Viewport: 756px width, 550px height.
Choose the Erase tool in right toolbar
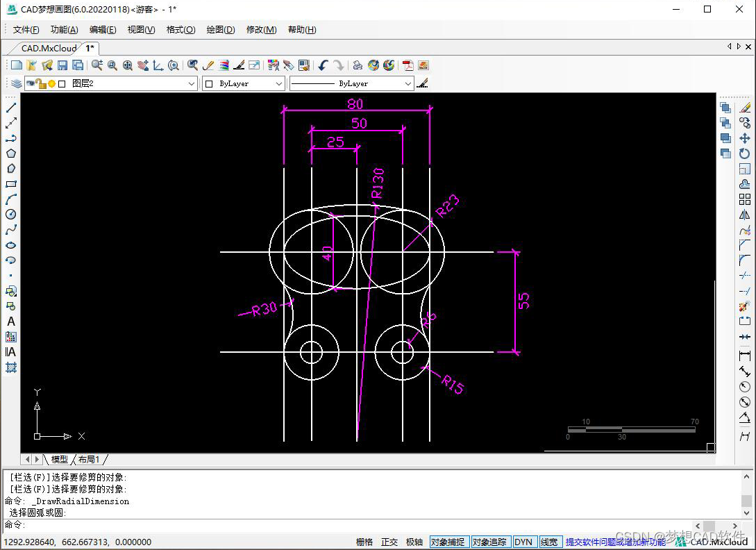click(x=745, y=108)
